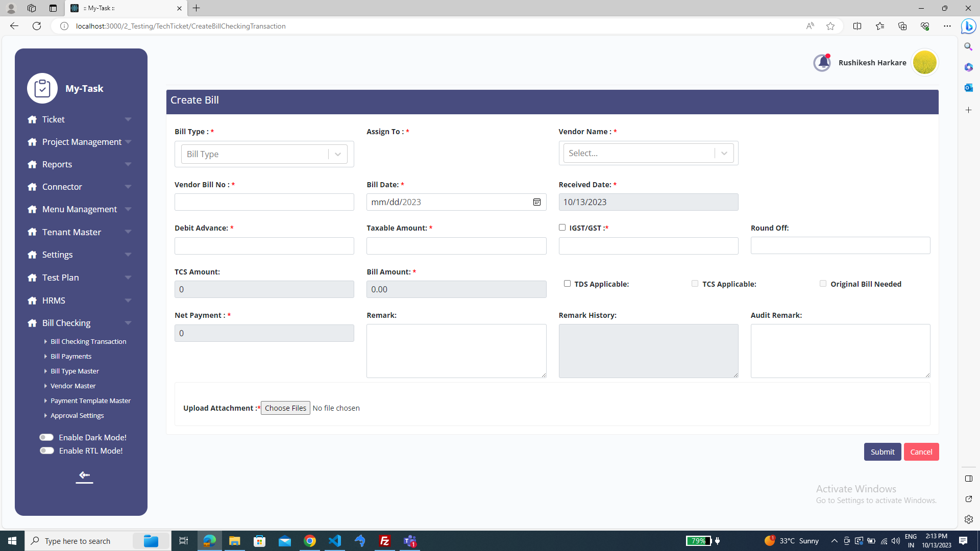The height and width of the screenshot is (551, 980).
Task: Open Mail app from taskbar
Action: (285, 541)
